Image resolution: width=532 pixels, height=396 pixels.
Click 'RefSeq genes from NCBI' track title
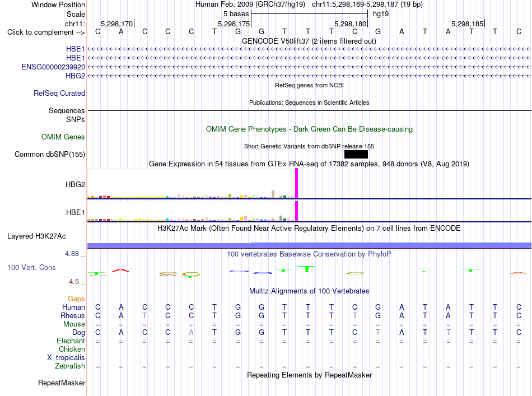[x=310, y=85]
